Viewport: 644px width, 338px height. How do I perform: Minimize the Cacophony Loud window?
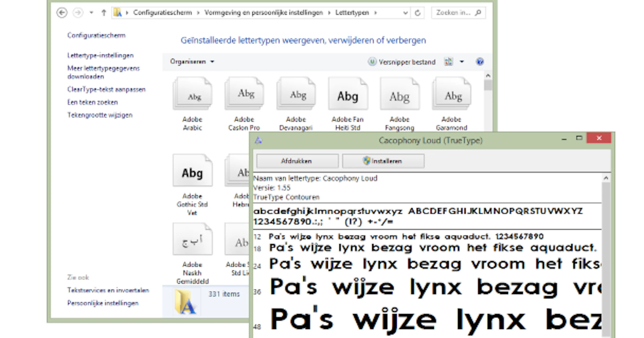[x=564, y=139]
